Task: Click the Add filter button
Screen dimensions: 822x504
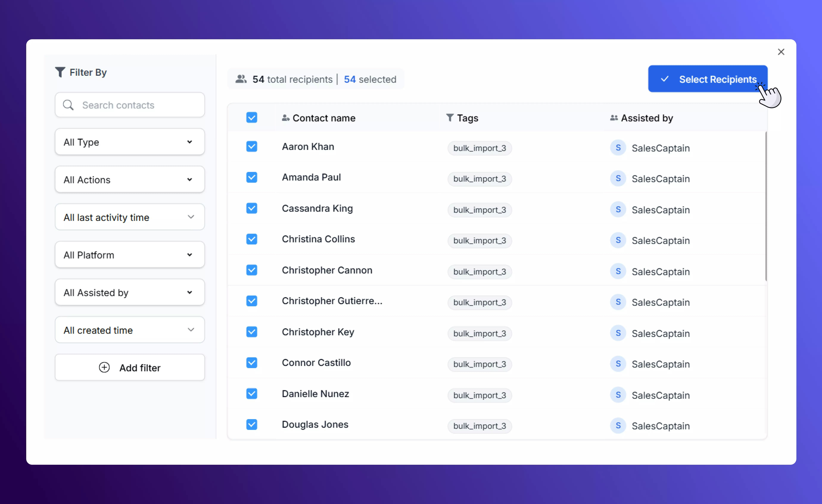Action: [129, 367]
